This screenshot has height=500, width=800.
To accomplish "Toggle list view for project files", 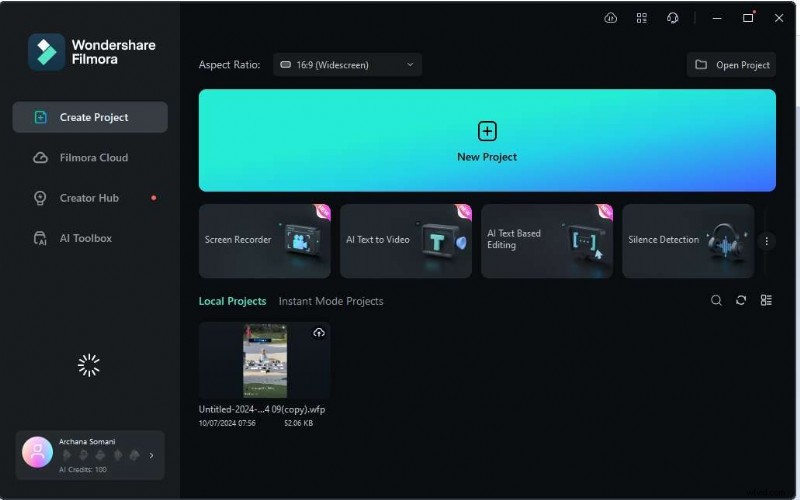I will (x=766, y=300).
